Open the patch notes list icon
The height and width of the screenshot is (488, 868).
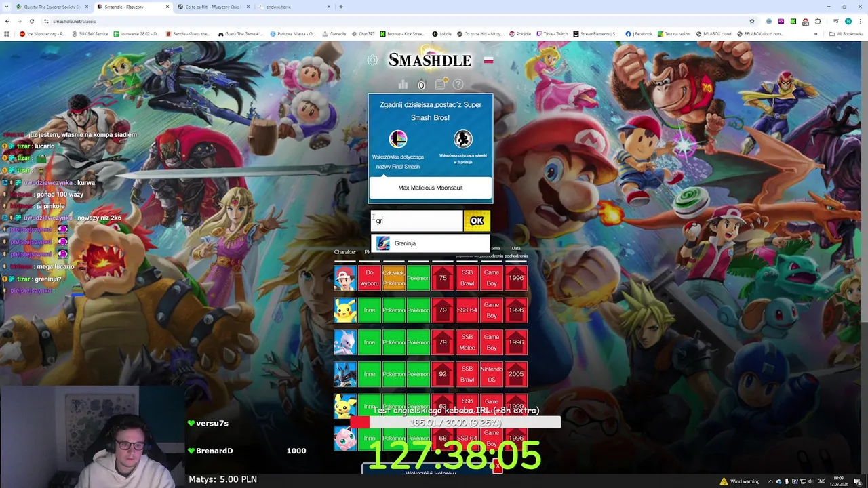coord(440,84)
